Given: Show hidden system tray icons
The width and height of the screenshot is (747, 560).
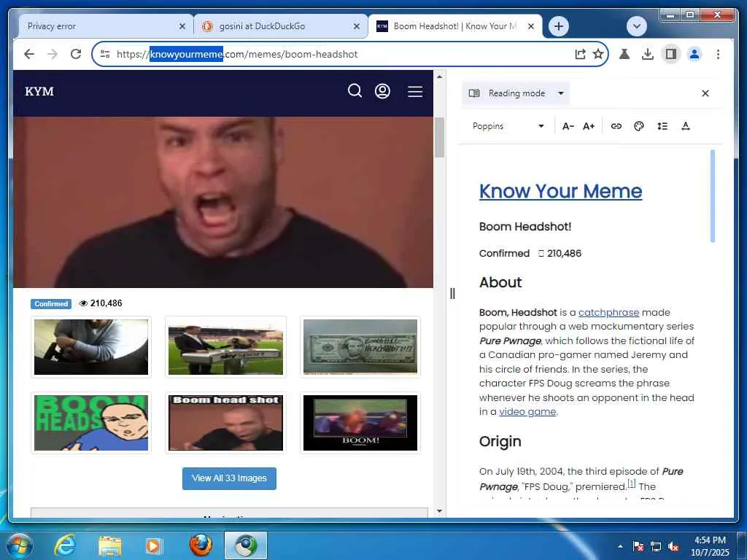Looking at the screenshot, I should click(620, 546).
